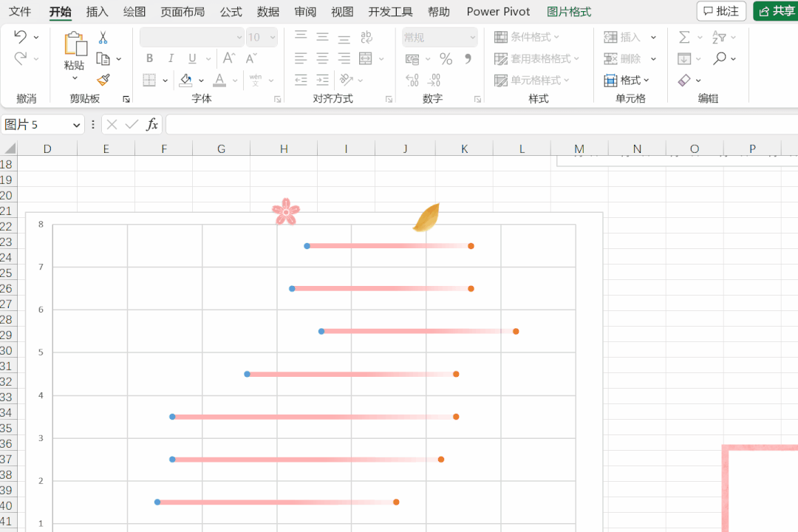Click the Undo arrow icon
The width and height of the screenshot is (798, 532).
coord(21,37)
